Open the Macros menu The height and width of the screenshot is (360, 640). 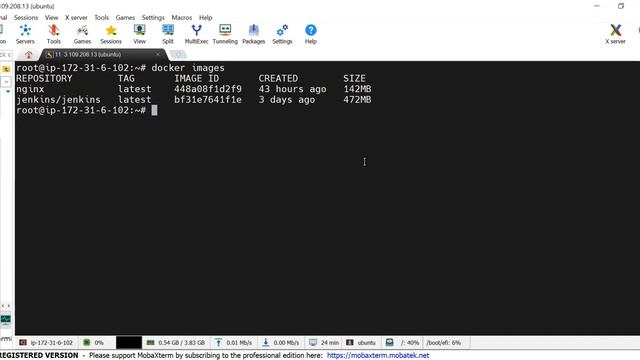pos(182,18)
